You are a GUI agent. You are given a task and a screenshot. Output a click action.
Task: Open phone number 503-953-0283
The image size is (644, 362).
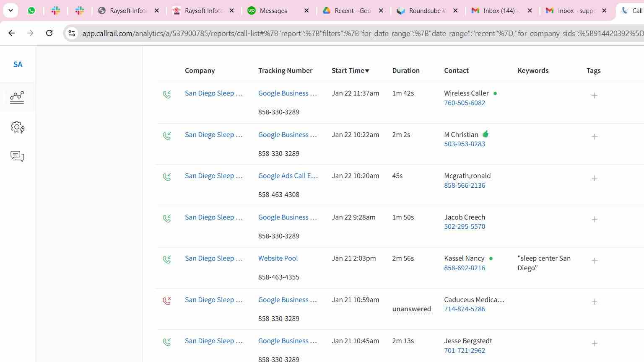click(465, 144)
